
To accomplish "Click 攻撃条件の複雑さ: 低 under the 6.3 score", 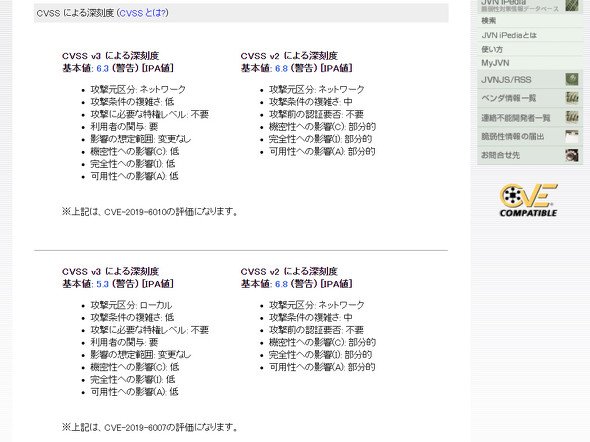I will pyautogui.click(x=132, y=102).
